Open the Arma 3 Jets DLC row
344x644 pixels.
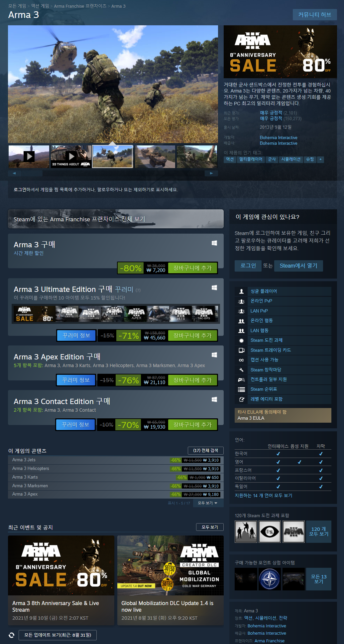(116, 460)
